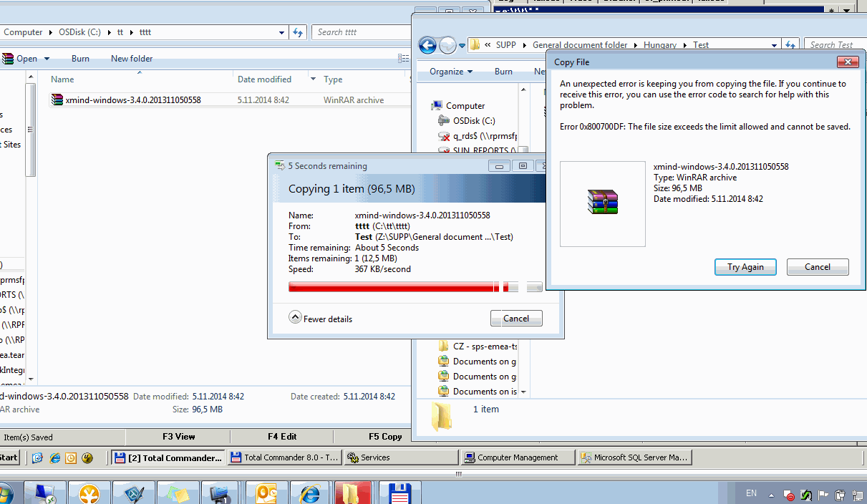The width and height of the screenshot is (867, 504).
Task: Click the floppy disk Total Commander taskbar icon
Action: click(399, 493)
